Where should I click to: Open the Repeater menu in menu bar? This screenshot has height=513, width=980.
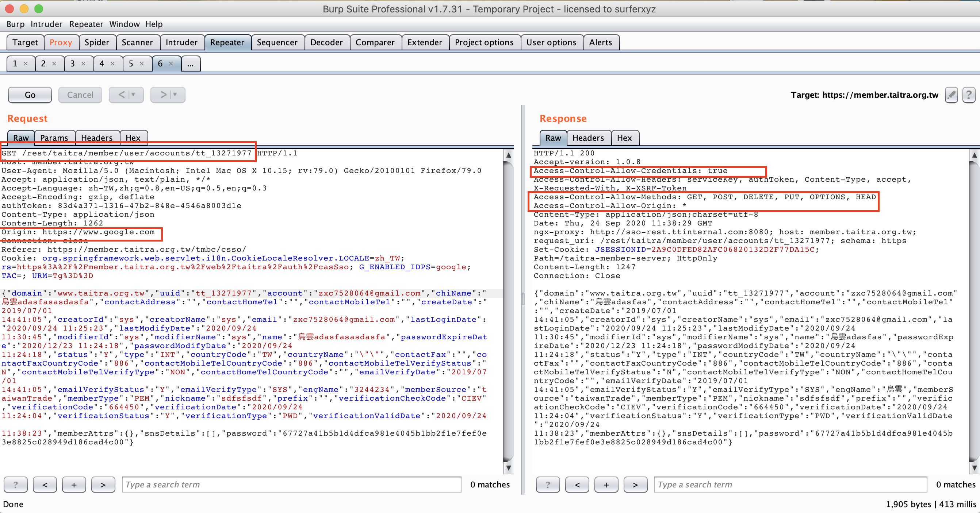point(86,24)
